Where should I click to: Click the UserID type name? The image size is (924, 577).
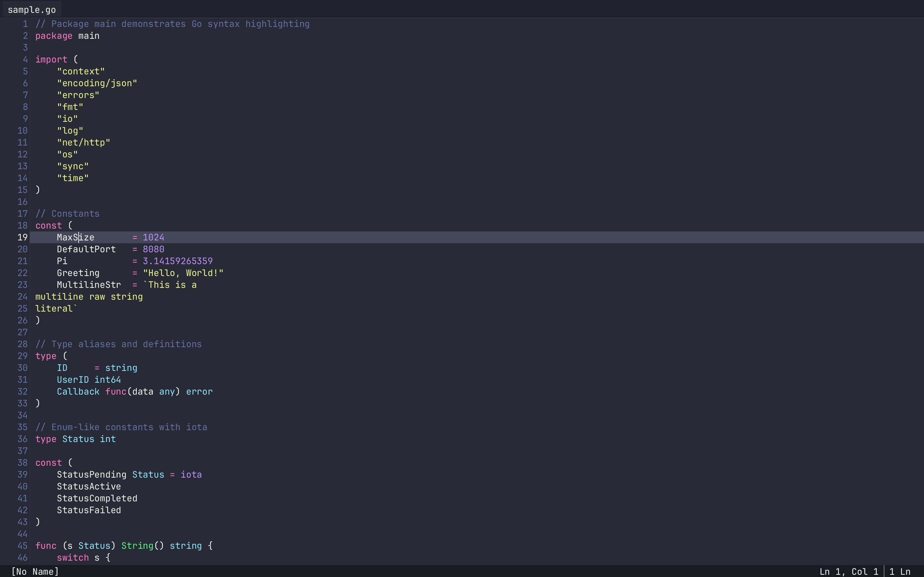click(x=73, y=380)
